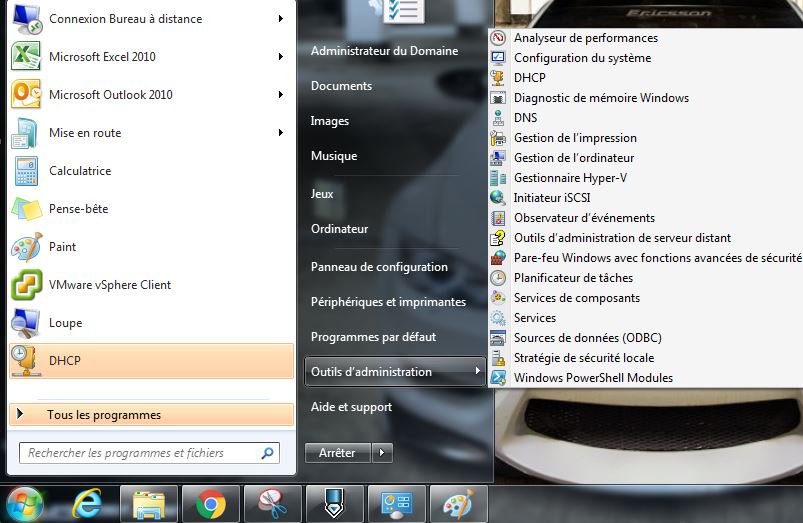Click the Paint palette icon in Start menu
803x523 pixels.
coord(26,247)
